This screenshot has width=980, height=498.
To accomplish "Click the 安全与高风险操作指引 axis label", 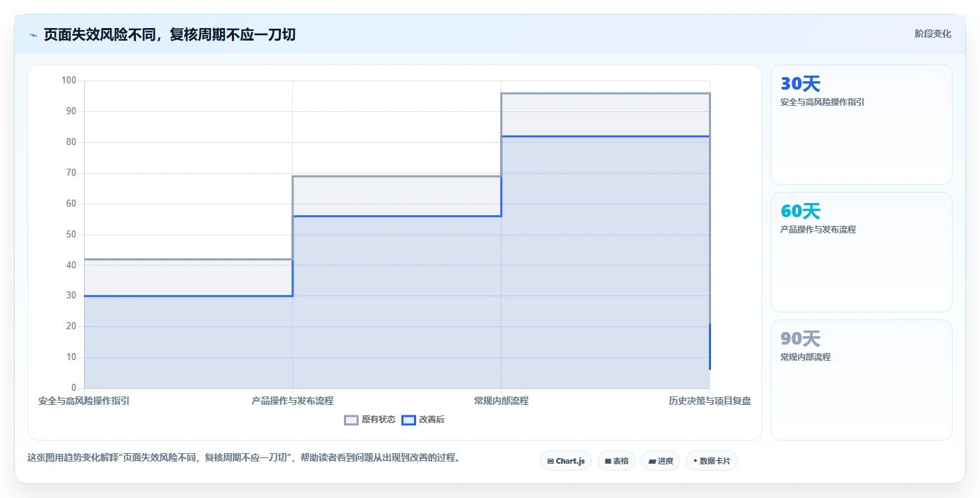I will pos(84,401).
